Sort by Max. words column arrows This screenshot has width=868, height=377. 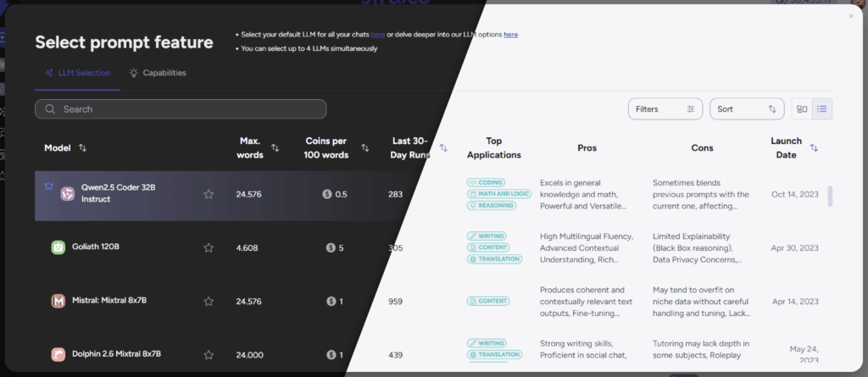click(x=275, y=147)
